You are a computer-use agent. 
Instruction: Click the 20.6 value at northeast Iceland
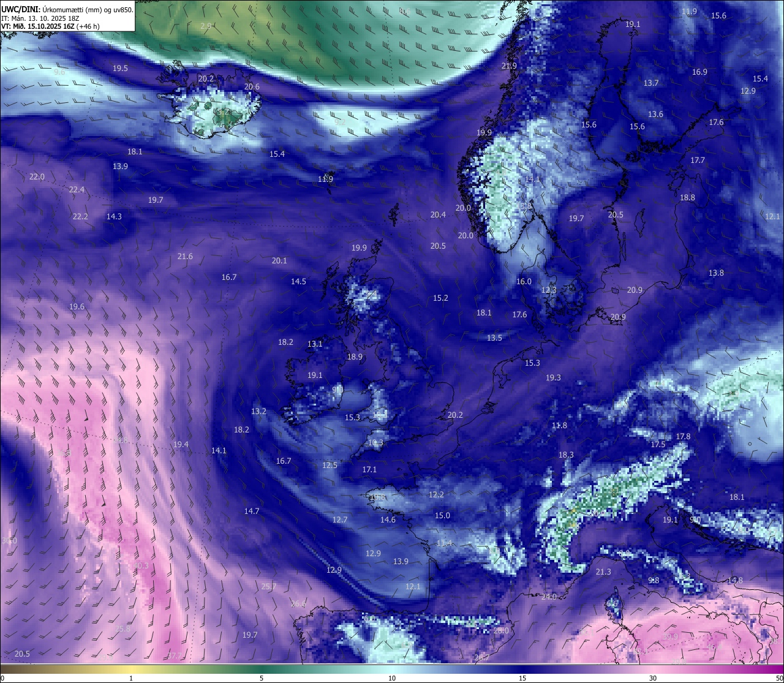point(252,87)
